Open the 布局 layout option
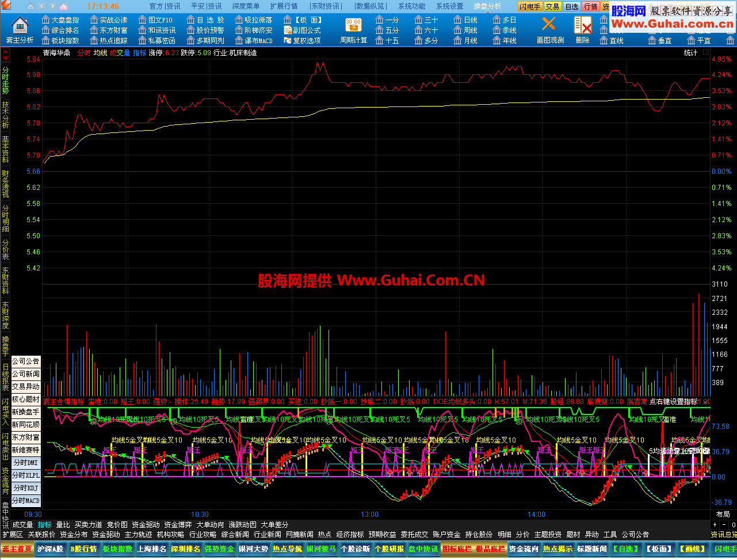The height and width of the screenshot is (560, 737). (x=723, y=514)
